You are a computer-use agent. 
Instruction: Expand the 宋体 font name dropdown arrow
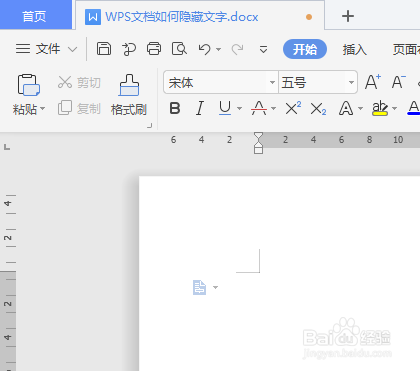pyautogui.click(x=272, y=82)
